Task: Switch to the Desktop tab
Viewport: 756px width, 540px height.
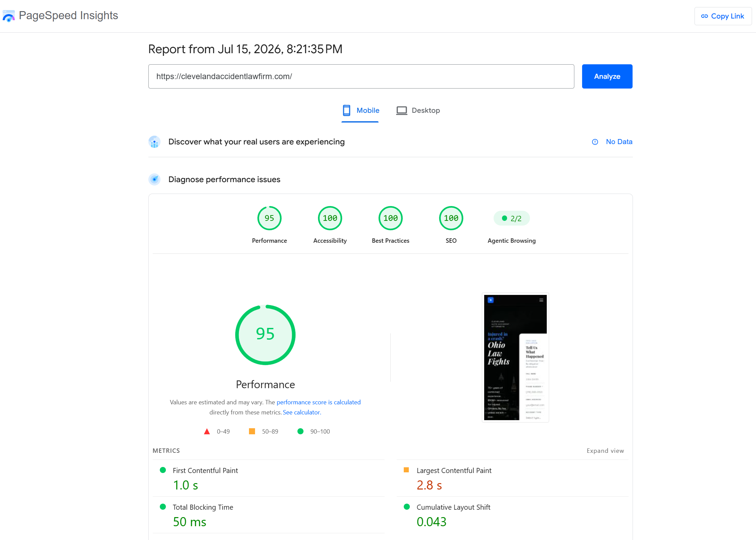Action: tap(418, 110)
